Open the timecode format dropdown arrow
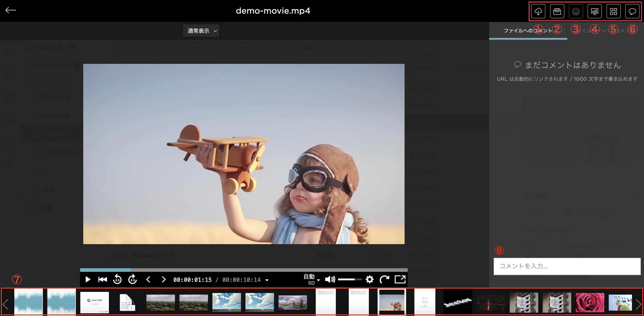644x316 pixels. (267, 280)
